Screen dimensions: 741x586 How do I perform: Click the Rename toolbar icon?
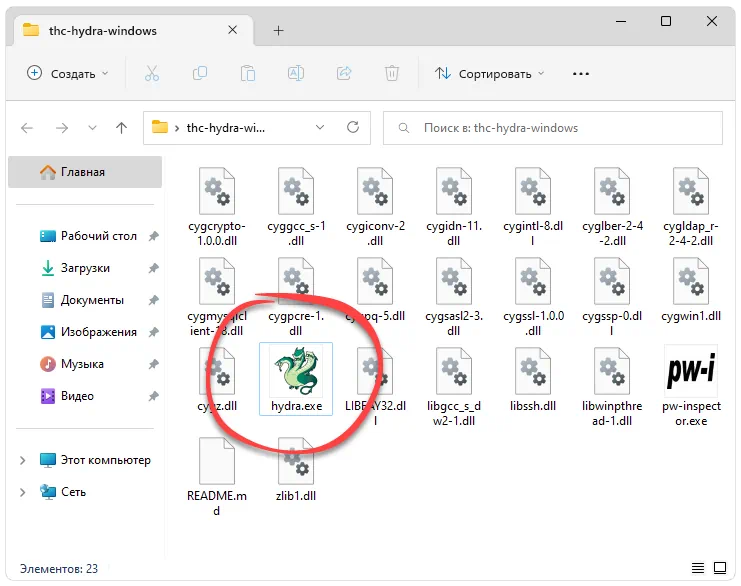tap(296, 73)
